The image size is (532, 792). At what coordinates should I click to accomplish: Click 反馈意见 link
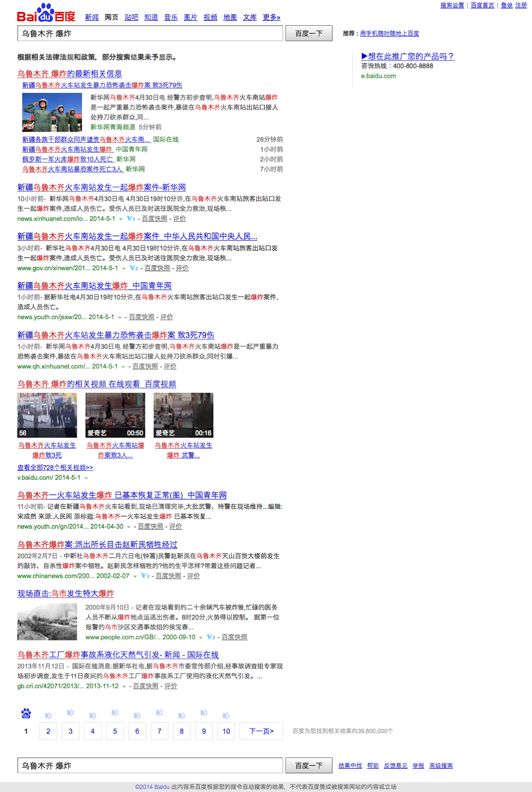tap(396, 766)
